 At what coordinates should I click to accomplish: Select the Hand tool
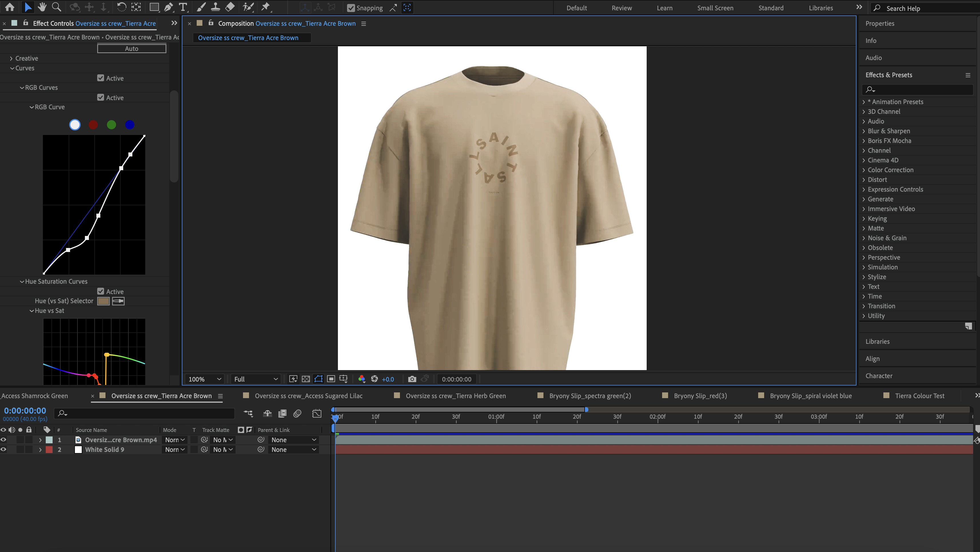coord(42,7)
